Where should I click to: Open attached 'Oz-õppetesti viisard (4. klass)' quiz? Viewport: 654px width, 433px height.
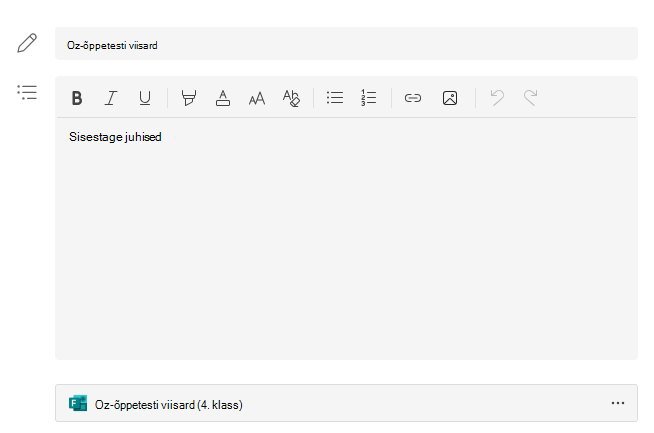pyautogui.click(x=346, y=403)
